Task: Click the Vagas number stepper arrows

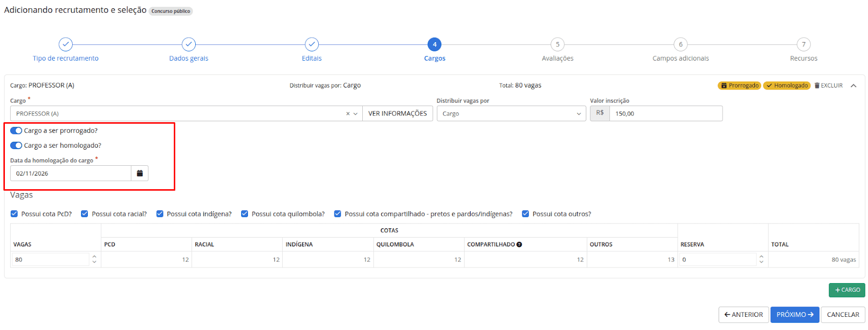Action: (94, 259)
